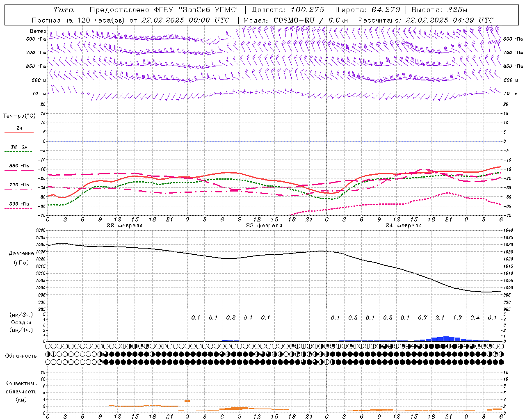This screenshot has width=525, height=420.
Task: Click the "(мм/3ч.)" precipitation unit label
Action: pyautogui.click(x=21, y=315)
